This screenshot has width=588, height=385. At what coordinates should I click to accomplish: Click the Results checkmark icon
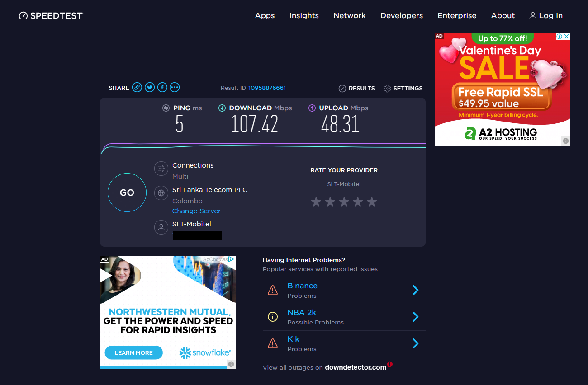coord(342,89)
